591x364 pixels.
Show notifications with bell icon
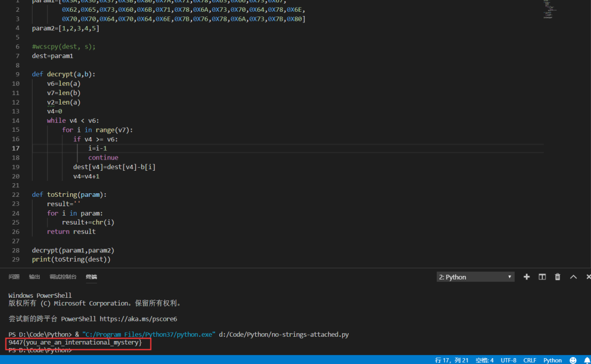coord(586,360)
